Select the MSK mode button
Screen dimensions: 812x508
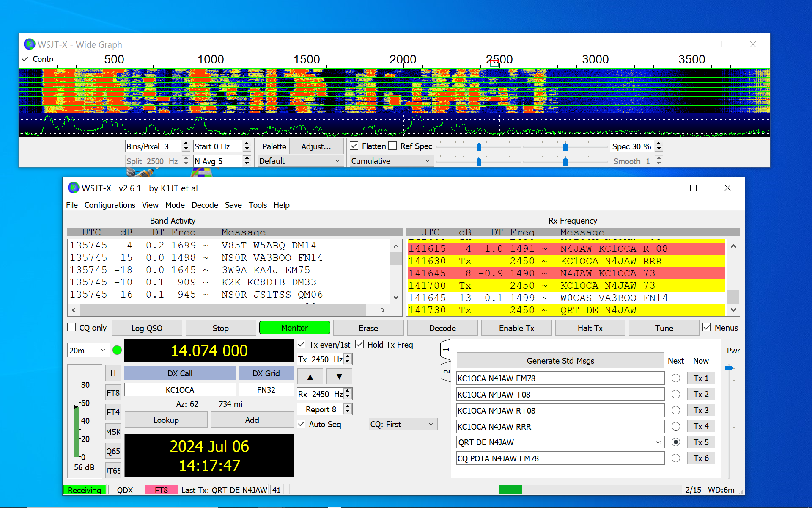click(113, 431)
